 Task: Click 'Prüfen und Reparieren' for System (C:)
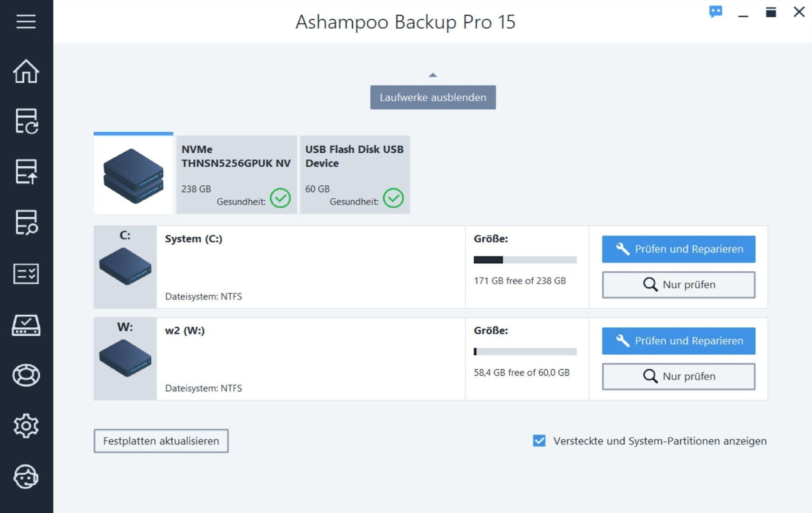(x=678, y=249)
